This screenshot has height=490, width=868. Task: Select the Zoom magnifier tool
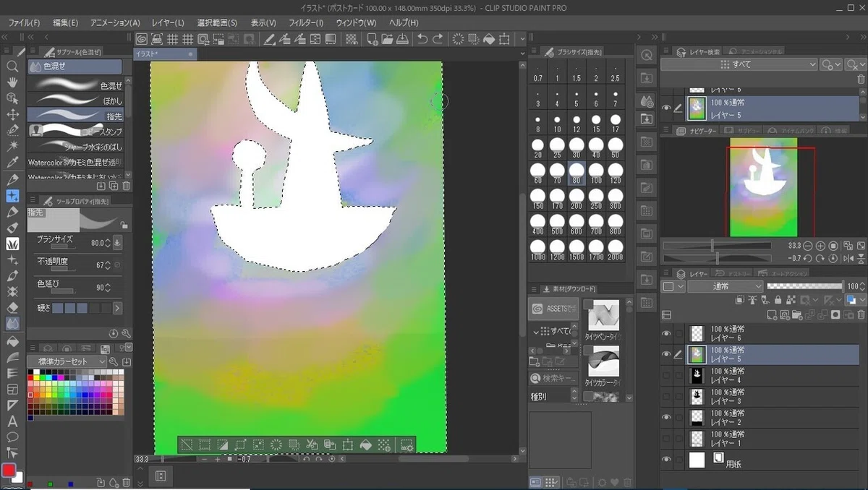click(x=12, y=66)
